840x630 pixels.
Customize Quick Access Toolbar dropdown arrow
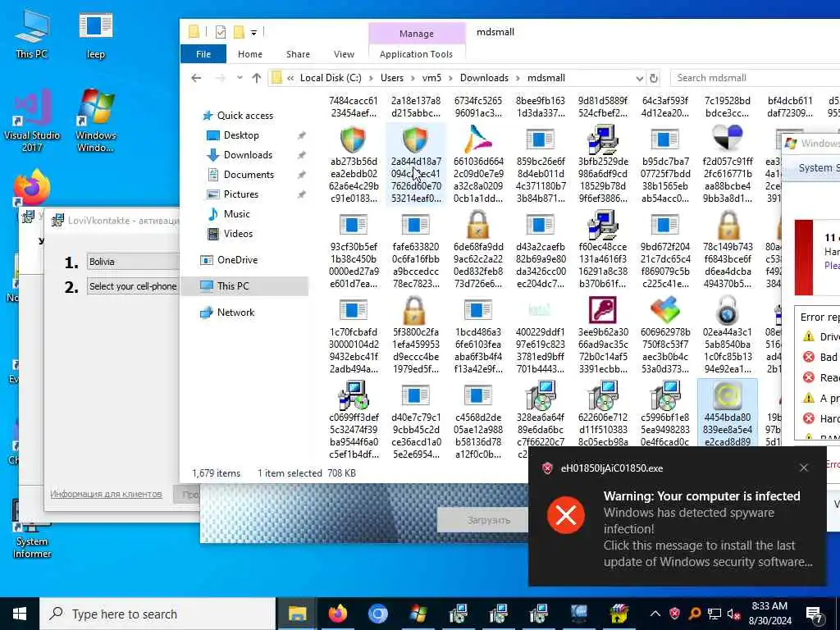pyautogui.click(x=254, y=33)
